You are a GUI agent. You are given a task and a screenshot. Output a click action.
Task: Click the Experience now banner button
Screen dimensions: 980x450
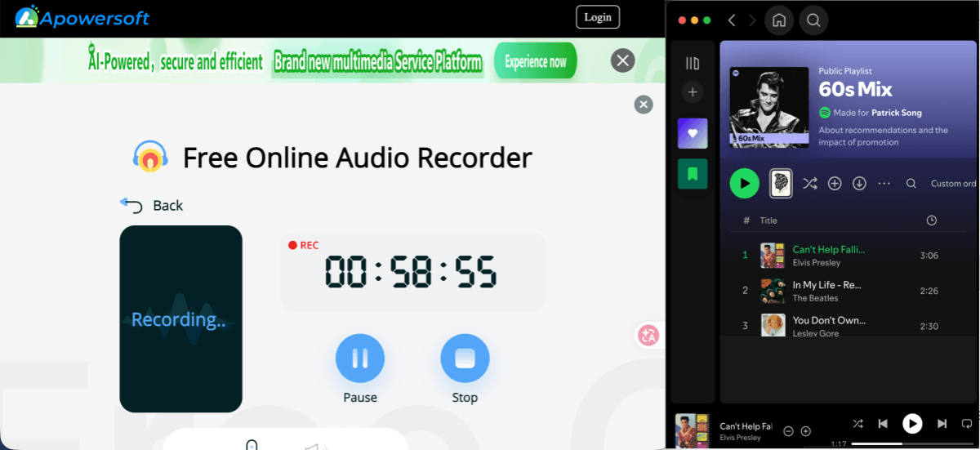(535, 61)
